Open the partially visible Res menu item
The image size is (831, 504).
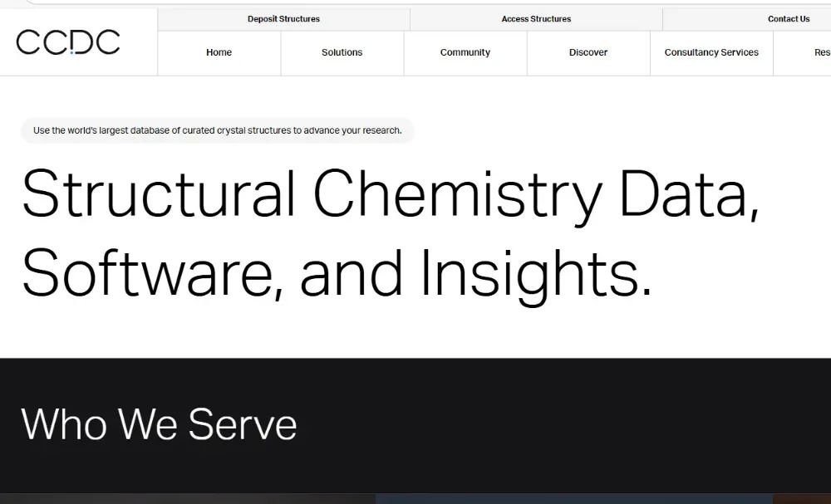pos(822,52)
